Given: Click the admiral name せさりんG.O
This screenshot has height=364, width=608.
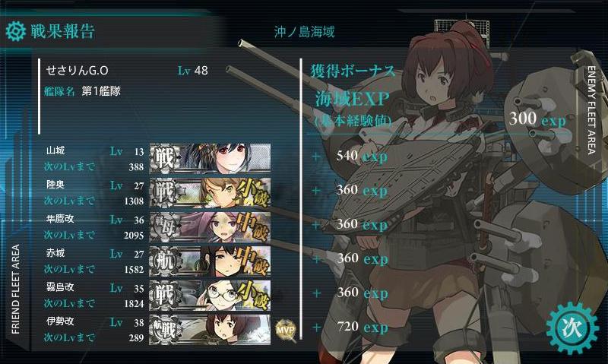Looking at the screenshot, I should (78, 70).
